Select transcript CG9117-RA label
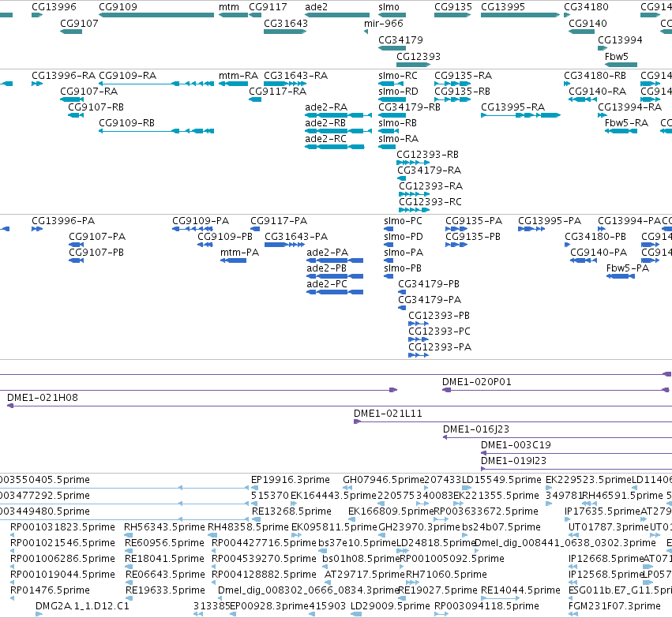Screen dimensions: 672x618 click(x=278, y=92)
